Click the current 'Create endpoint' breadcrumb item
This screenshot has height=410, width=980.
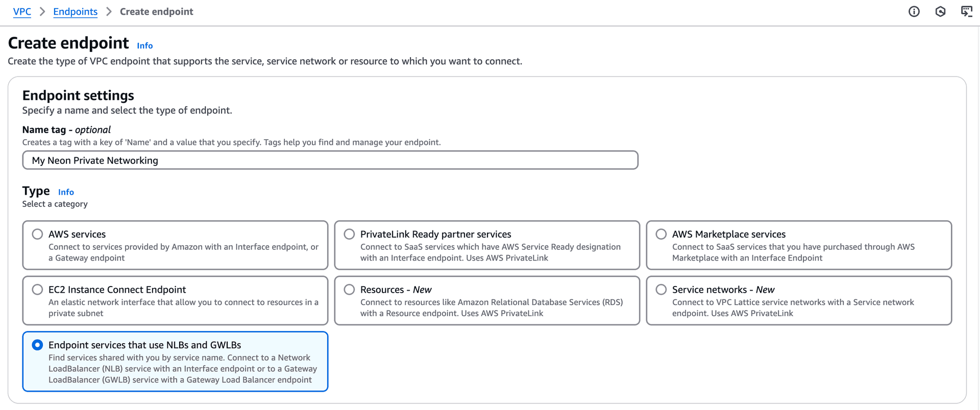point(156,12)
